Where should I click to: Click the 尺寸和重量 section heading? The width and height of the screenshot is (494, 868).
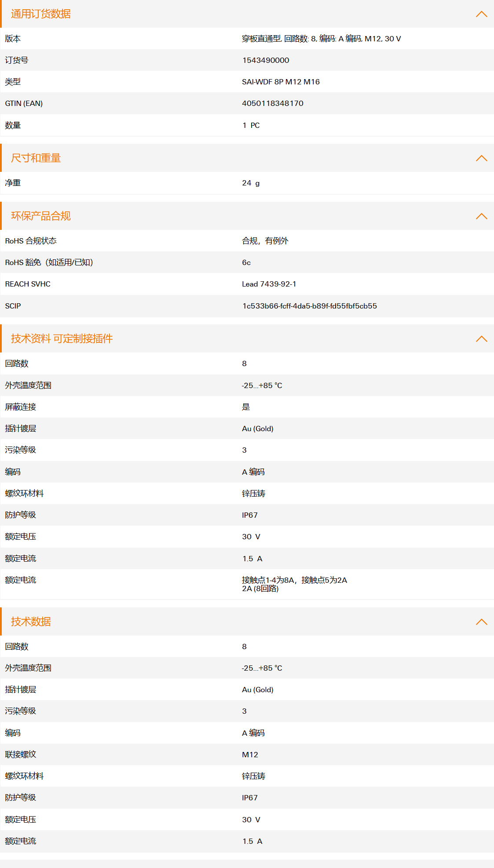(36, 158)
